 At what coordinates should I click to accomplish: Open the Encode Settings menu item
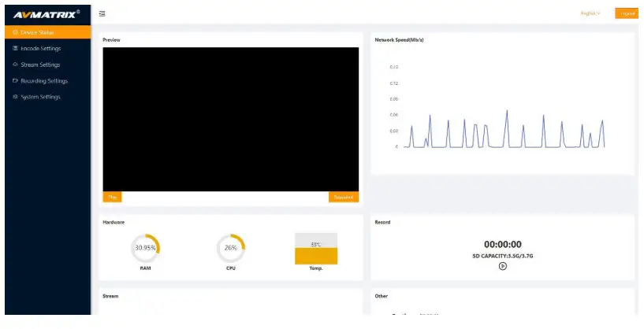click(47, 49)
